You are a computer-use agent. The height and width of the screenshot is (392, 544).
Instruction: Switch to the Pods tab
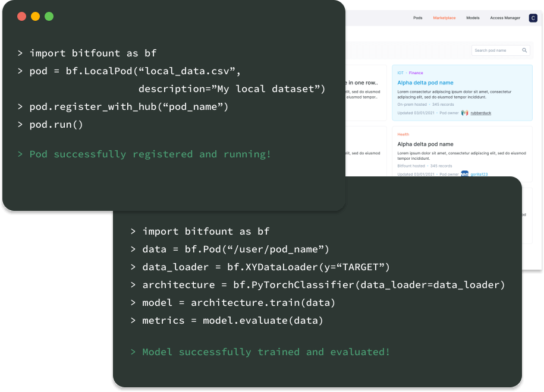point(417,18)
